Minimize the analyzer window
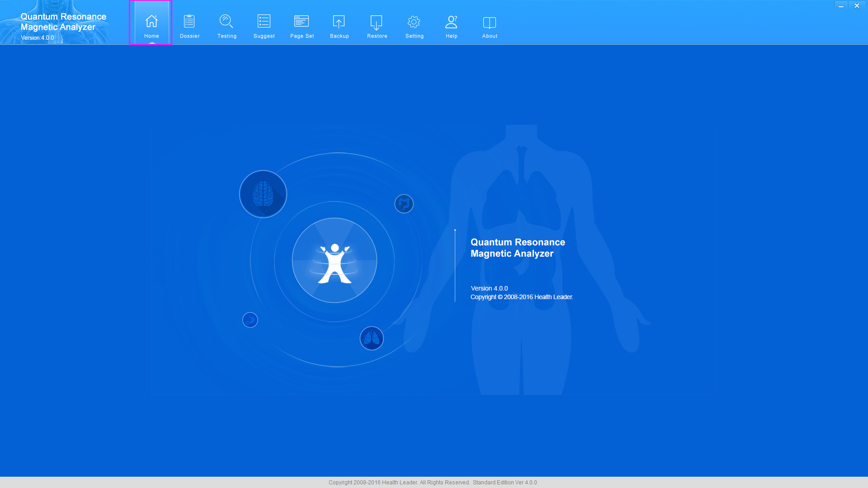 (x=841, y=6)
